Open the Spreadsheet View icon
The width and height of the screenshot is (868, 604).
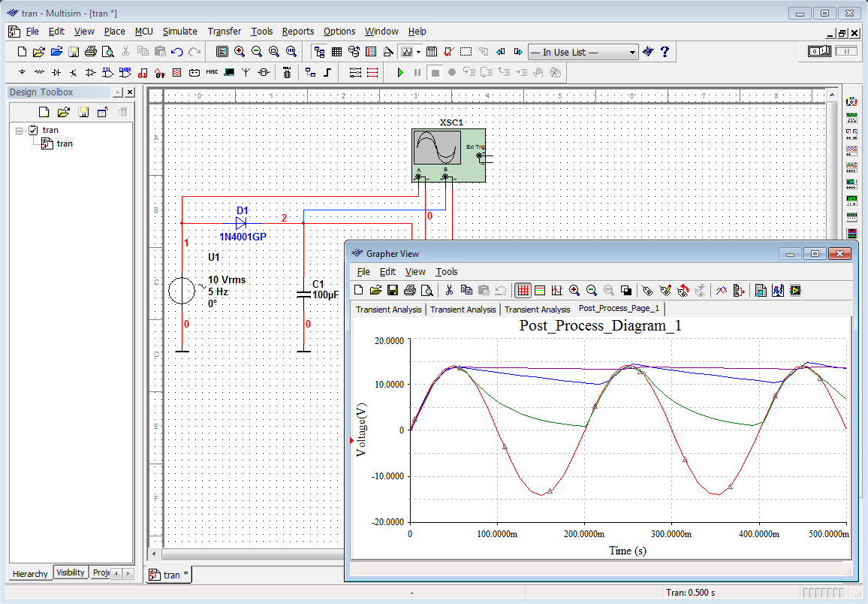(x=336, y=52)
